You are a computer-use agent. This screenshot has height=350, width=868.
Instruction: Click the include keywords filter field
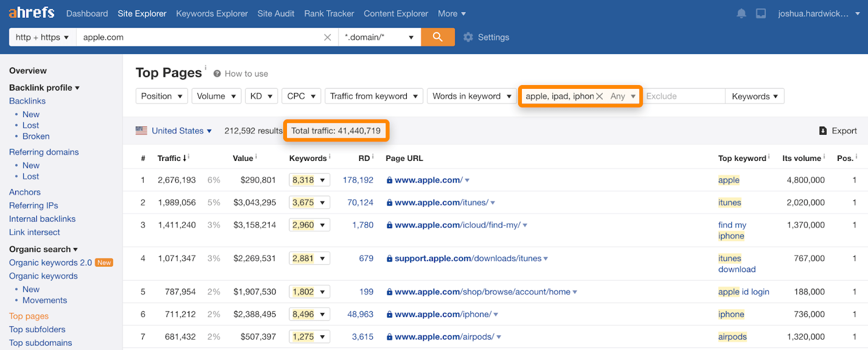559,96
